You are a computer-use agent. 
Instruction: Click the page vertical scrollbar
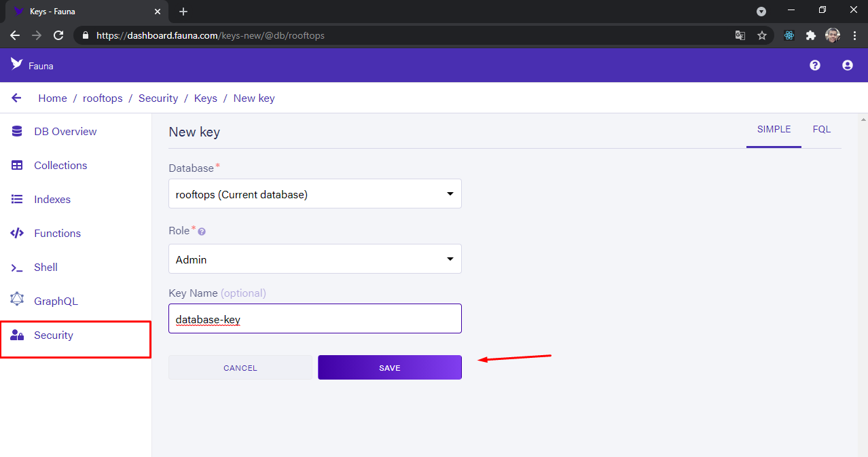(x=863, y=285)
